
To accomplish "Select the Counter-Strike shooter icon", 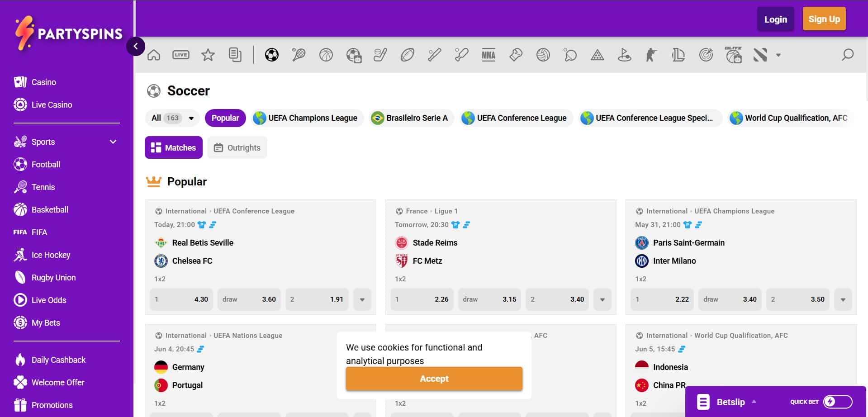I will pos(651,55).
